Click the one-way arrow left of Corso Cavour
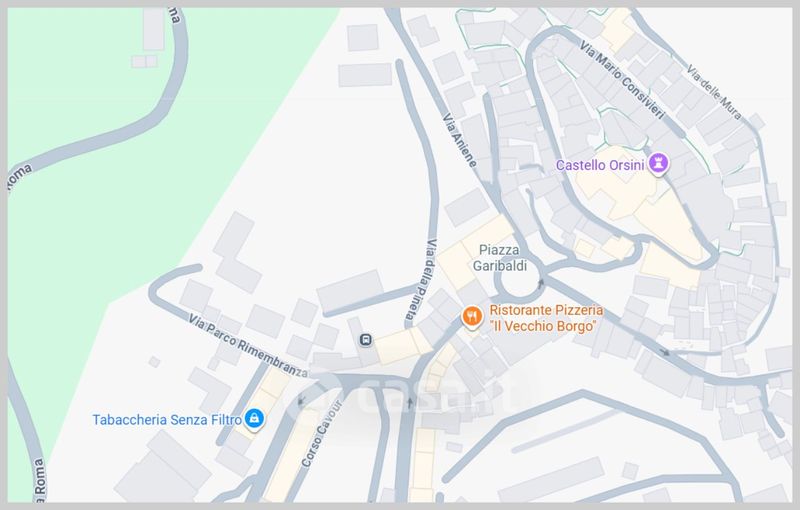 [x=301, y=401]
